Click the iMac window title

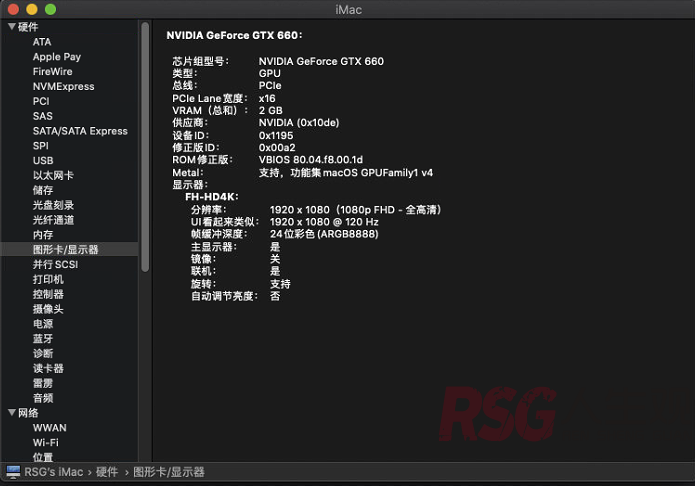click(348, 10)
